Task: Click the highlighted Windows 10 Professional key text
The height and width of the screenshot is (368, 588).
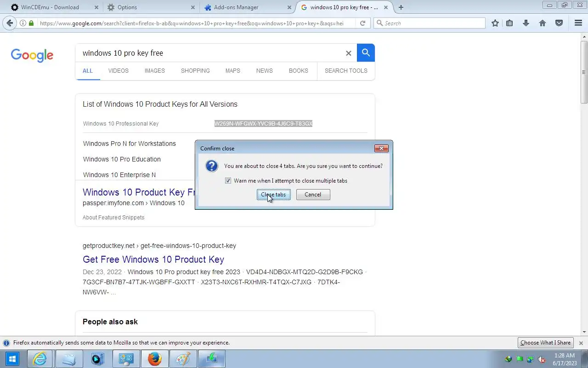Action: point(263,124)
